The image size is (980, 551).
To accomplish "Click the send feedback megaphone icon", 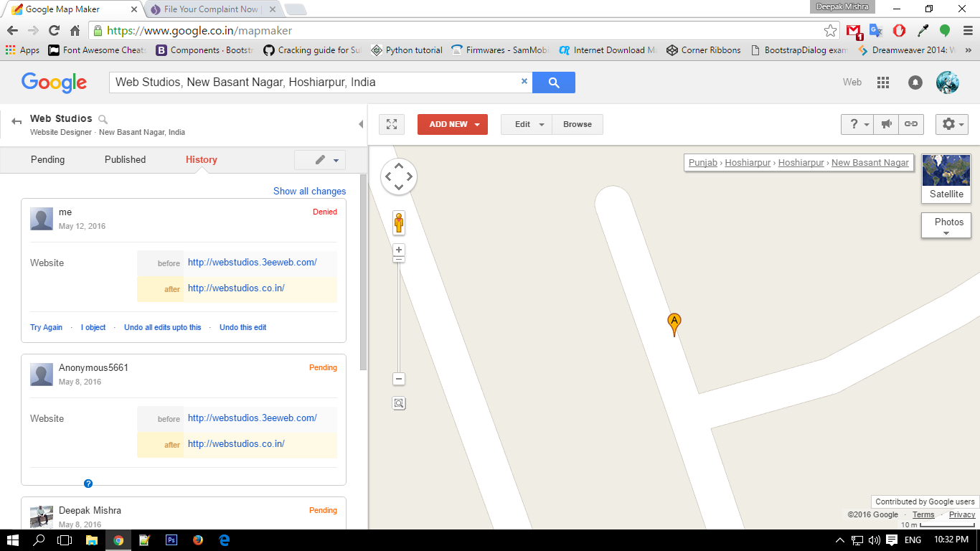I will coord(887,124).
